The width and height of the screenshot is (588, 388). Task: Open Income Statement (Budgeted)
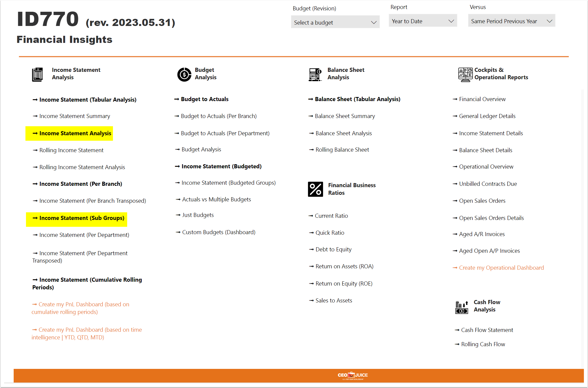pyautogui.click(x=218, y=166)
